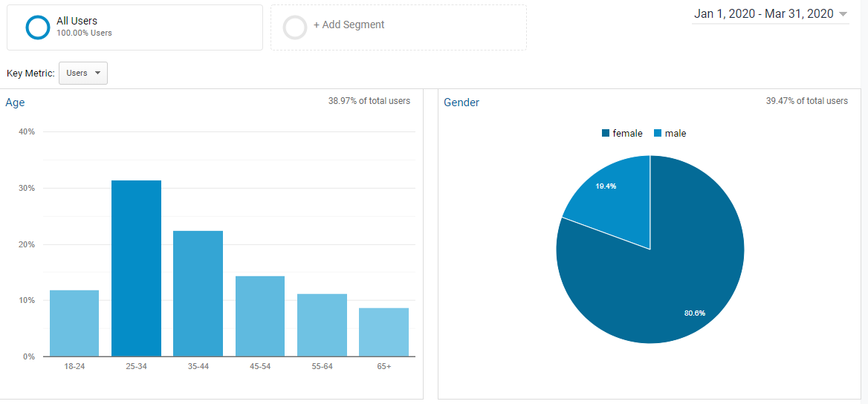
Task: Click the 45-54 age bar
Action: pyautogui.click(x=259, y=316)
